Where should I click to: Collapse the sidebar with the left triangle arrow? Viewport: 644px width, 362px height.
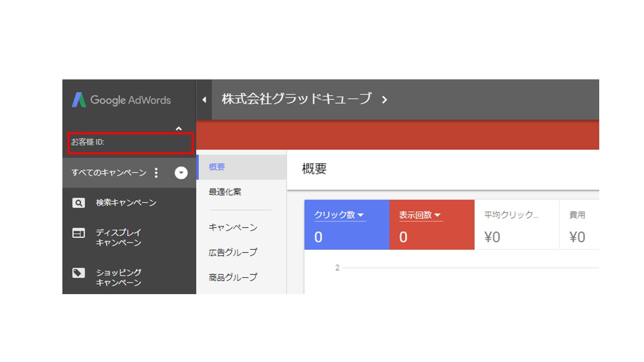click(204, 100)
